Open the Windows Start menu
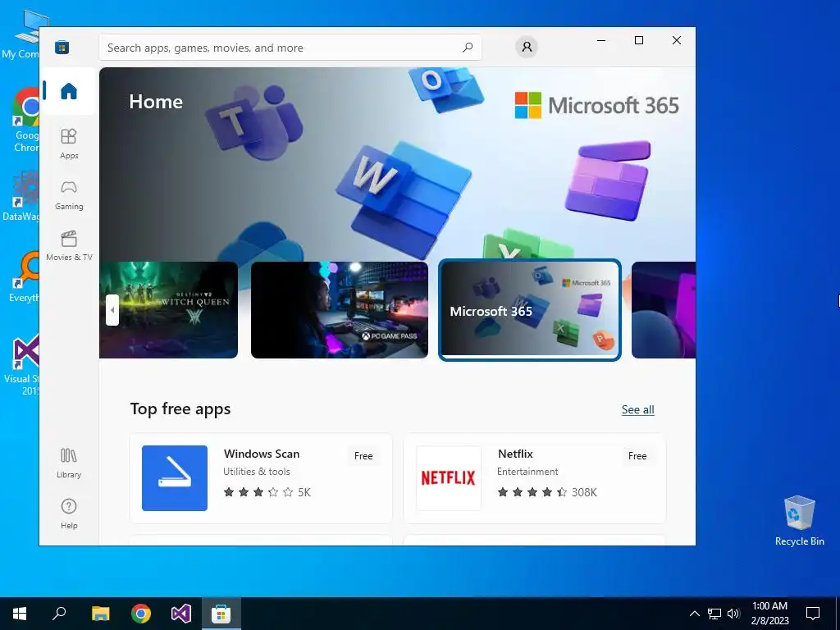This screenshot has height=630, width=840. point(20,614)
